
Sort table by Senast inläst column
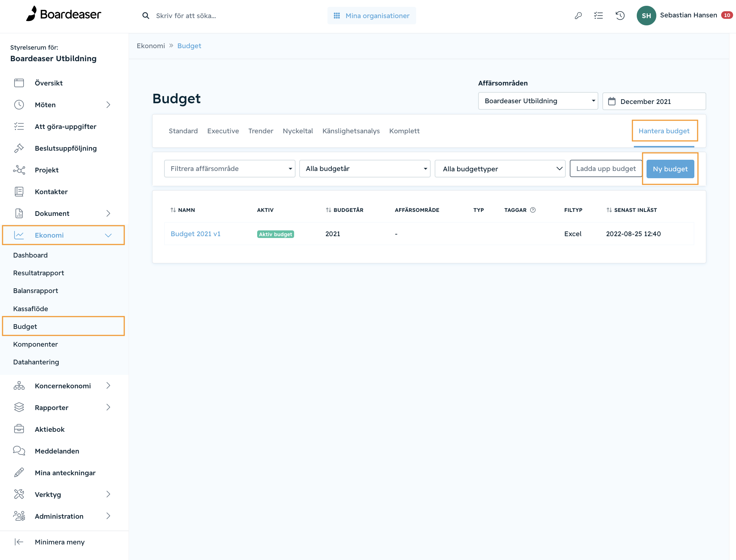tap(631, 210)
